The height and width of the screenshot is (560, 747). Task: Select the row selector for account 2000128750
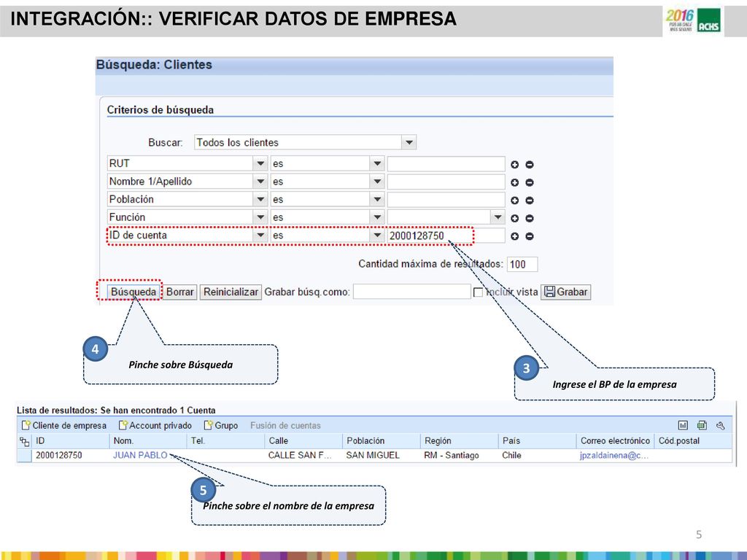24,455
